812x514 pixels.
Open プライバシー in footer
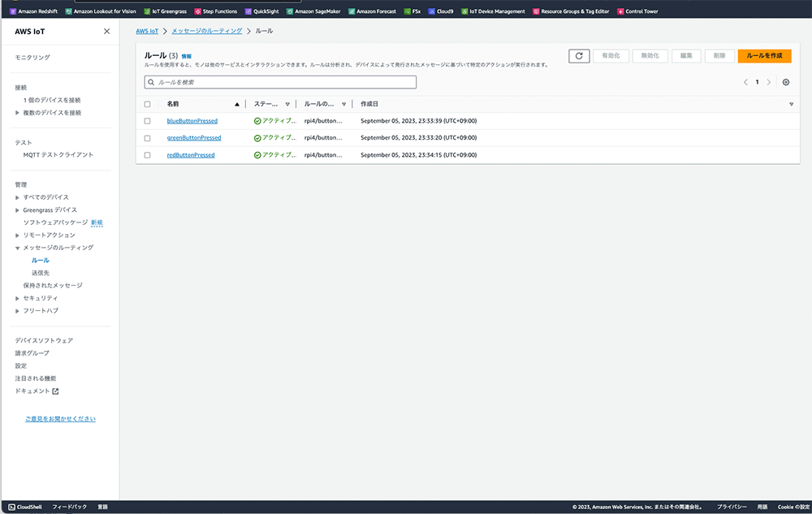click(x=732, y=507)
